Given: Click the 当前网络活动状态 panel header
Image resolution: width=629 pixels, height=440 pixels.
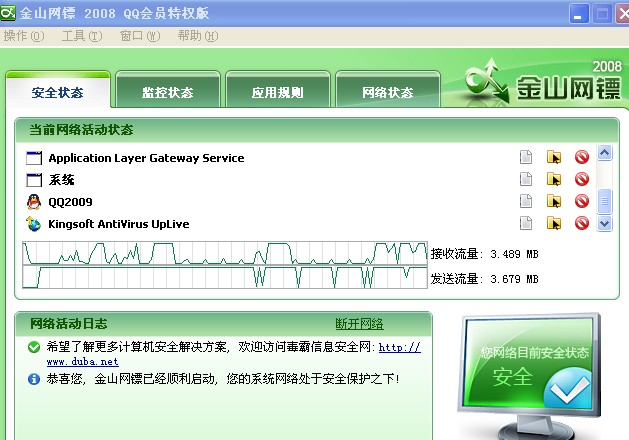Looking at the screenshot, I should click(x=317, y=130).
